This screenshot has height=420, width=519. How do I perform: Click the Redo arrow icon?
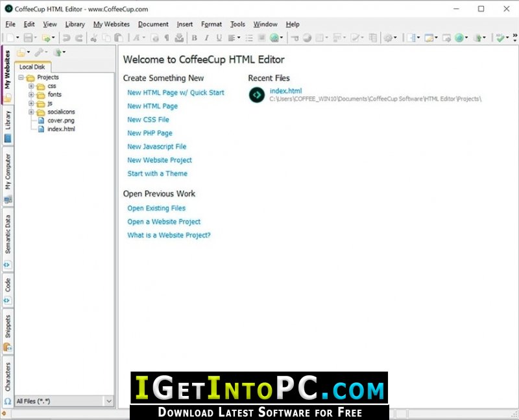[78, 38]
